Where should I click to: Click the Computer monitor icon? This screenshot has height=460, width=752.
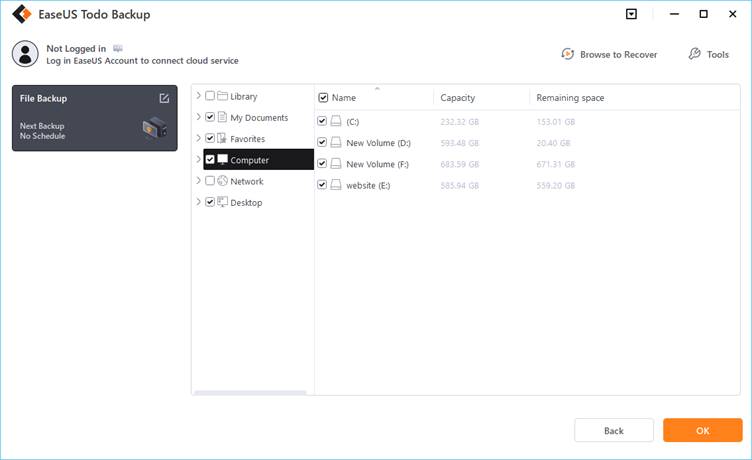pyautogui.click(x=223, y=159)
